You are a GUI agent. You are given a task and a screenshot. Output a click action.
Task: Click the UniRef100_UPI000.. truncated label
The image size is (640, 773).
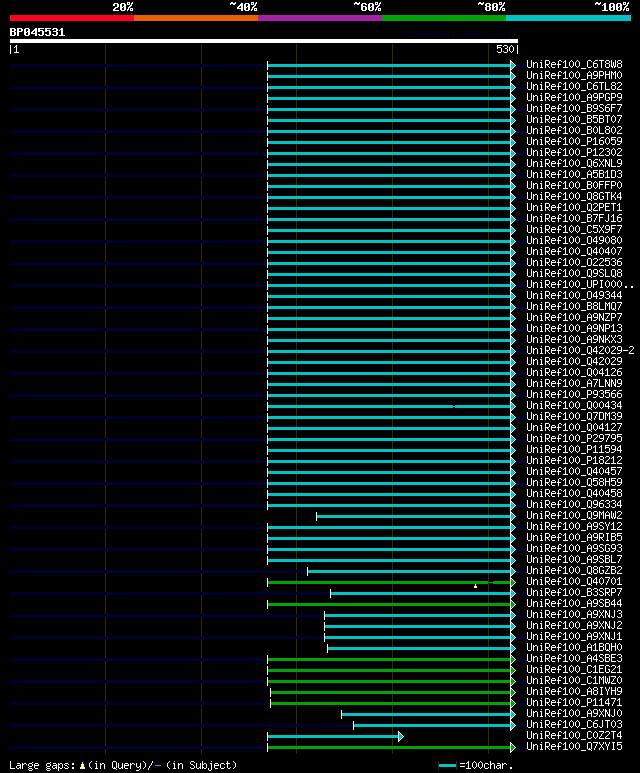tap(580, 284)
